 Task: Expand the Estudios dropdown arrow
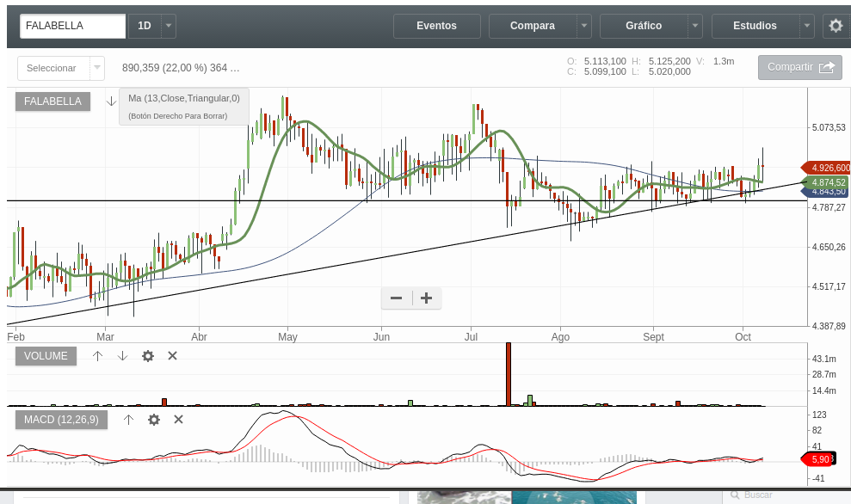[806, 26]
